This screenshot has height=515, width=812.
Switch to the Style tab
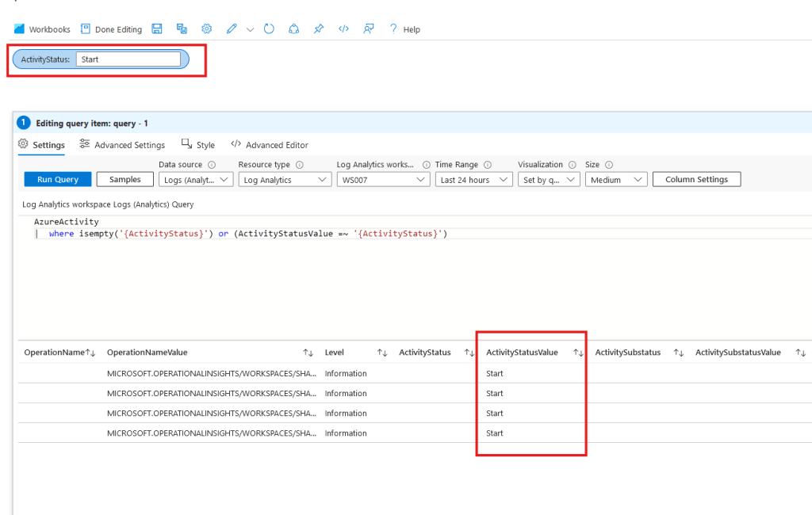tap(198, 145)
